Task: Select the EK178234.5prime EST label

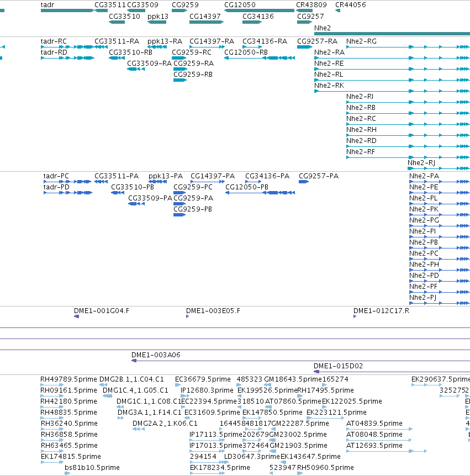Action: (220, 468)
